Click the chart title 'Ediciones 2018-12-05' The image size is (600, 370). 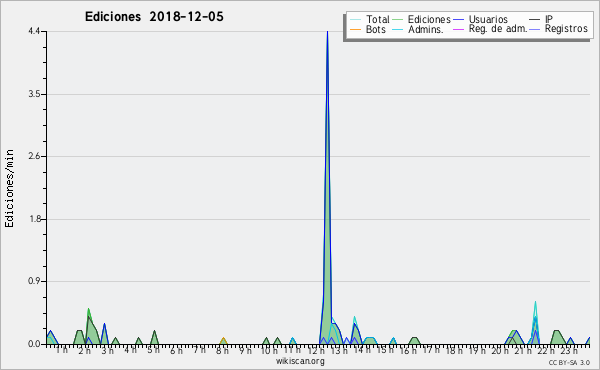[x=154, y=17]
